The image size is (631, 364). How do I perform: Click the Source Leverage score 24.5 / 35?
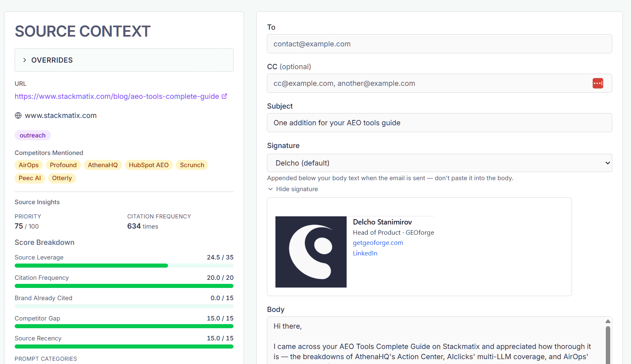click(x=220, y=257)
